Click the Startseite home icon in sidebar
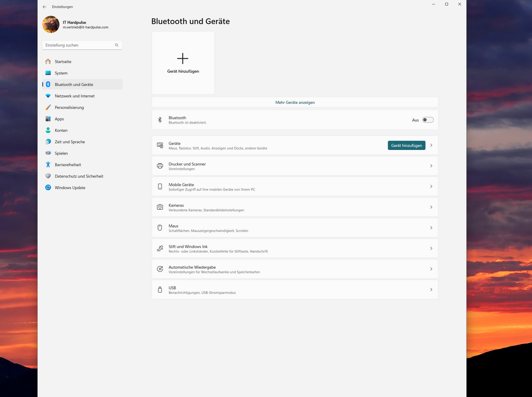Viewport: 532px width, 397px height. 48,62
